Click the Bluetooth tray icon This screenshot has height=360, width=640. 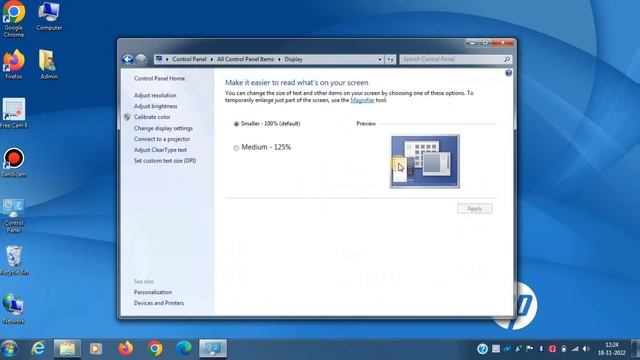point(541,349)
